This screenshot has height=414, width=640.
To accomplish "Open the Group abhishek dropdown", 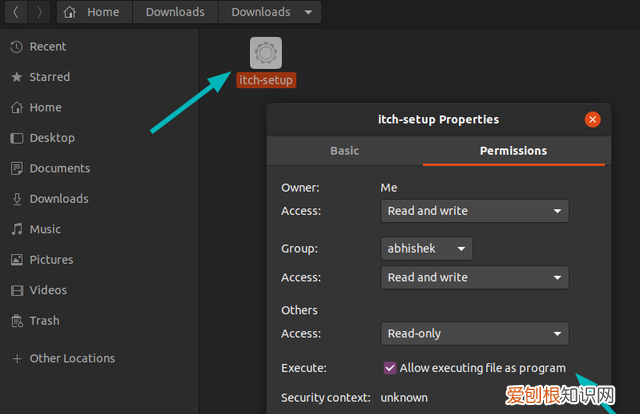I will tap(427, 249).
